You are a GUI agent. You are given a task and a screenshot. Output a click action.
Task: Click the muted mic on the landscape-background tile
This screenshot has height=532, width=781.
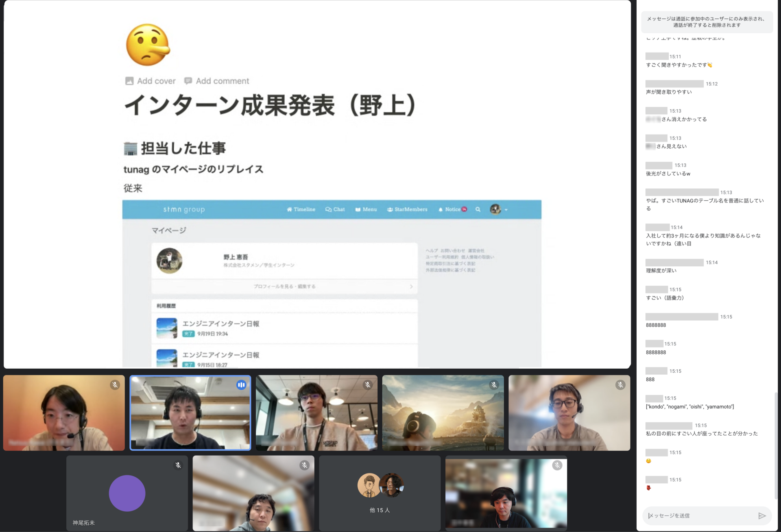point(494,385)
